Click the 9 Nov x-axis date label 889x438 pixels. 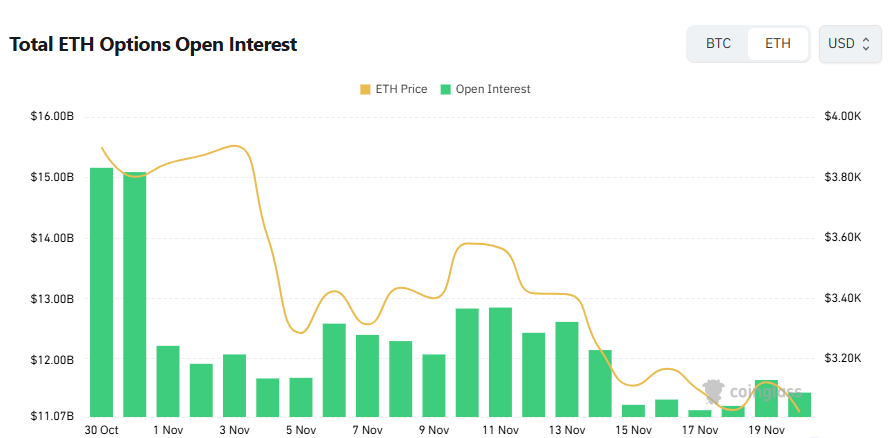click(434, 430)
